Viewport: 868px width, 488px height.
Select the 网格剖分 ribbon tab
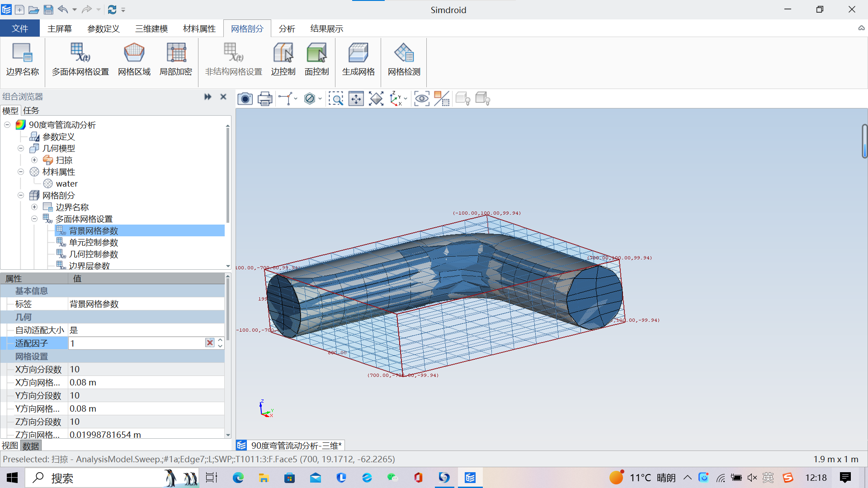[x=248, y=28]
